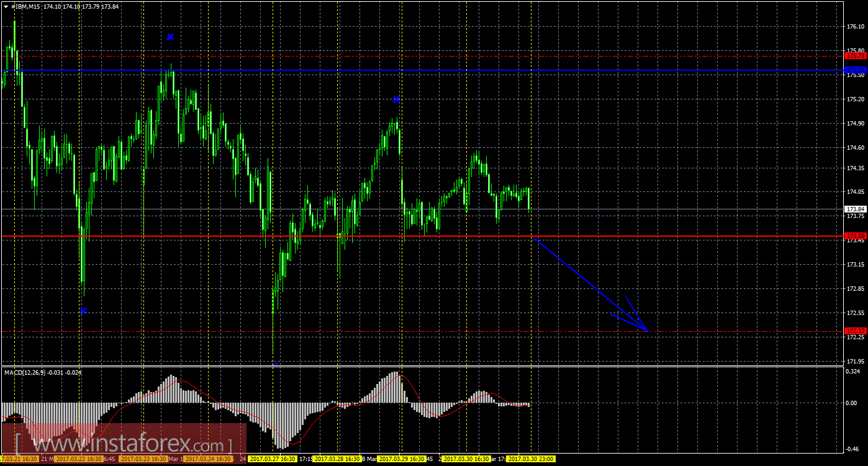The height and width of the screenshot is (466, 868).
Task: Select the 2017.03.30 23:00 date marker
Action: (x=531, y=459)
